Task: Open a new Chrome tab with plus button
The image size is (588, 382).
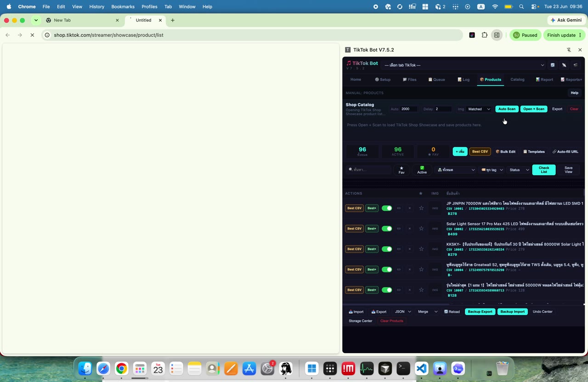Action: 173,20
